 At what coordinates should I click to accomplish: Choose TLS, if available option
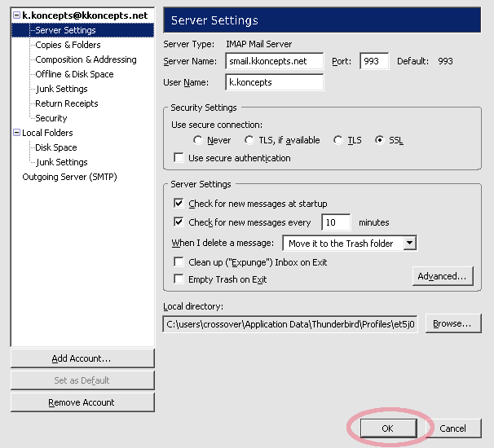[x=249, y=140]
